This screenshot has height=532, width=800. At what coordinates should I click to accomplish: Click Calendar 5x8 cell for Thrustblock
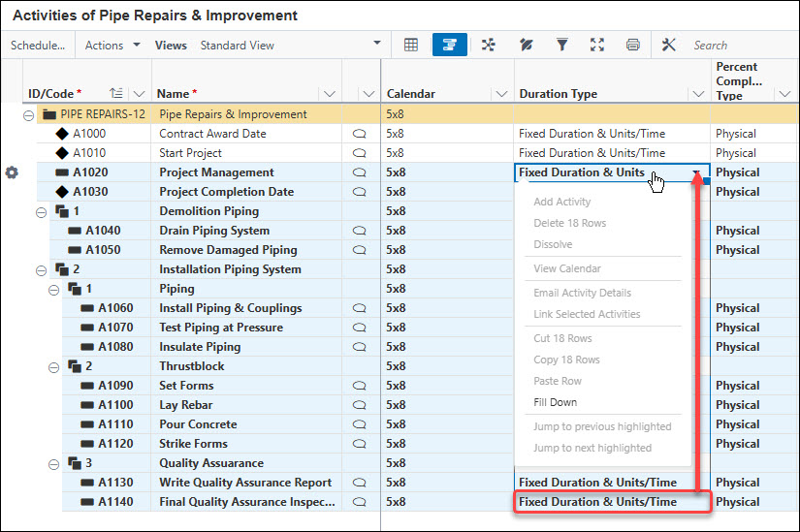tap(447, 366)
